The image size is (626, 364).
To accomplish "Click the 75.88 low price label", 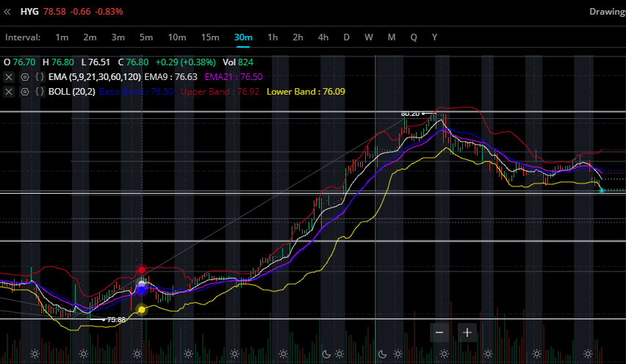I will (x=116, y=320).
